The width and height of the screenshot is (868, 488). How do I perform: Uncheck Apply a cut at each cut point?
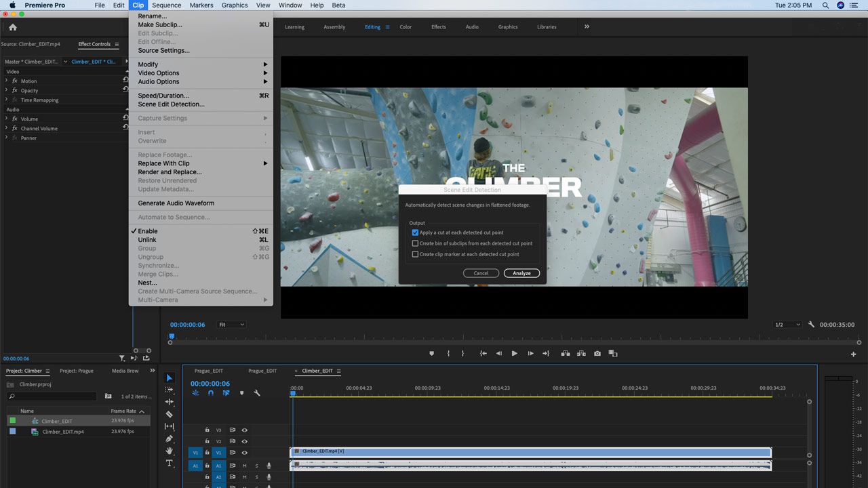[x=416, y=232]
